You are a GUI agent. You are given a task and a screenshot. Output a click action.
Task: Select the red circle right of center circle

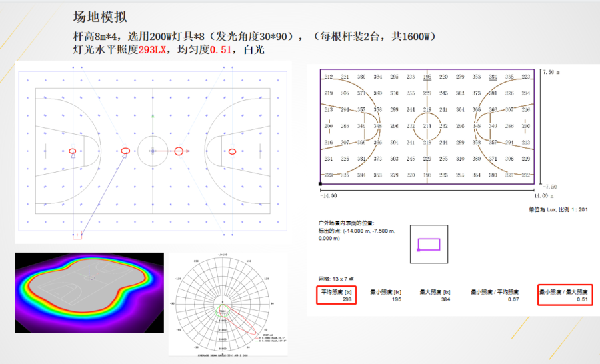point(179,151)
